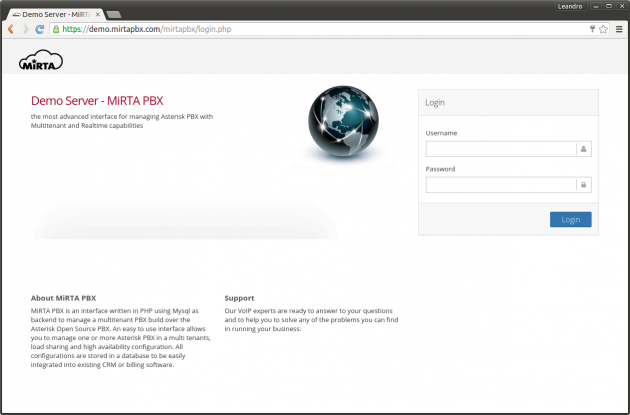
Task: Click the browser forward arrow
Action: [25, 30]
